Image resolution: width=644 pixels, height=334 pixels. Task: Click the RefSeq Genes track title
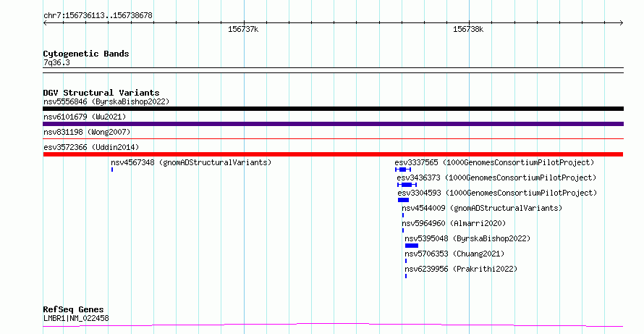(73, 309)
